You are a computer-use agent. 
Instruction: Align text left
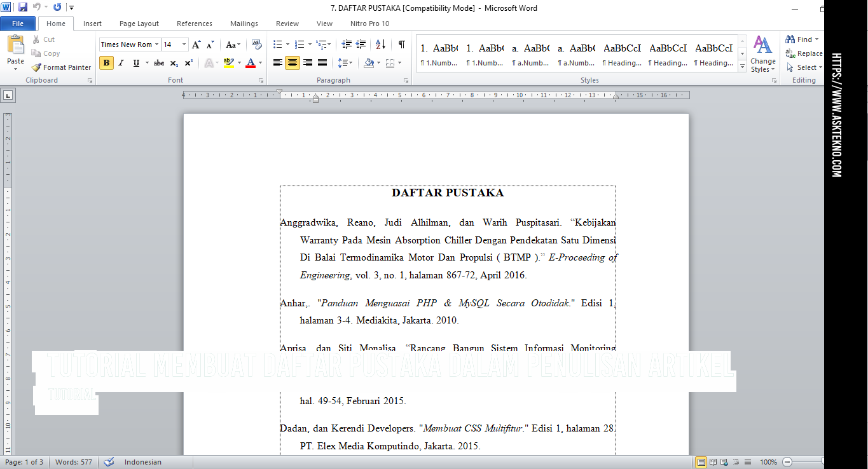coord(278,63)
